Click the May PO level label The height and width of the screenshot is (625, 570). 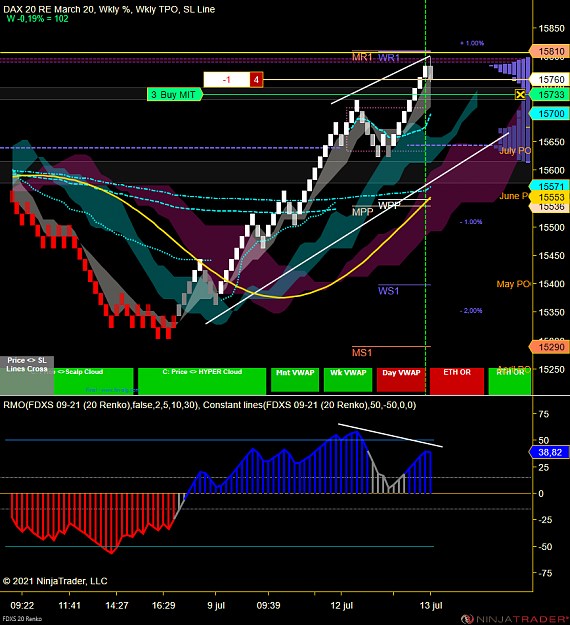click(x=513, y=284)
